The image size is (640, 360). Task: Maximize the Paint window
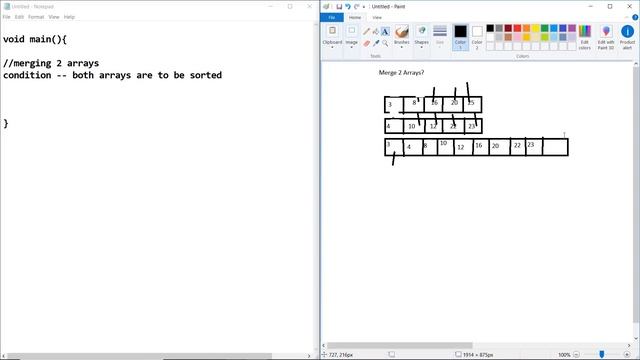[610, 7]
